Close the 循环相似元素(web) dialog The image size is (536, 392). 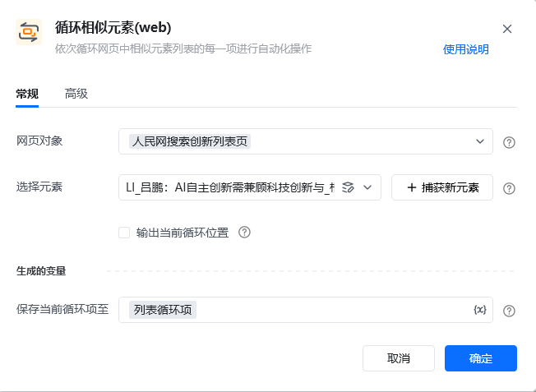pos(507,29)
